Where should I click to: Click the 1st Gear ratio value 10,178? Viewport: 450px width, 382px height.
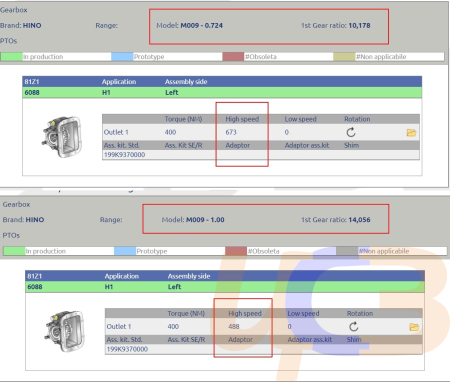pos(359,25)
